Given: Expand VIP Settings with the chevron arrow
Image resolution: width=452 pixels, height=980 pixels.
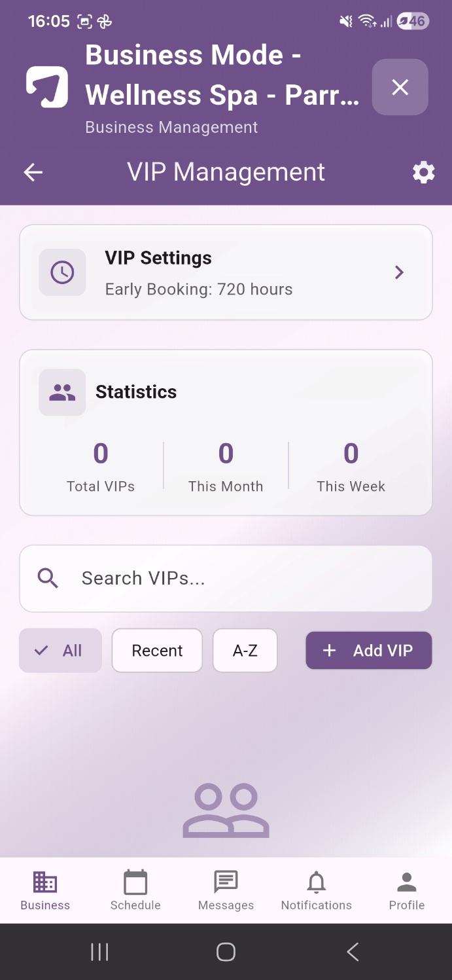Looking at the screenshot, I should [399, 272].
